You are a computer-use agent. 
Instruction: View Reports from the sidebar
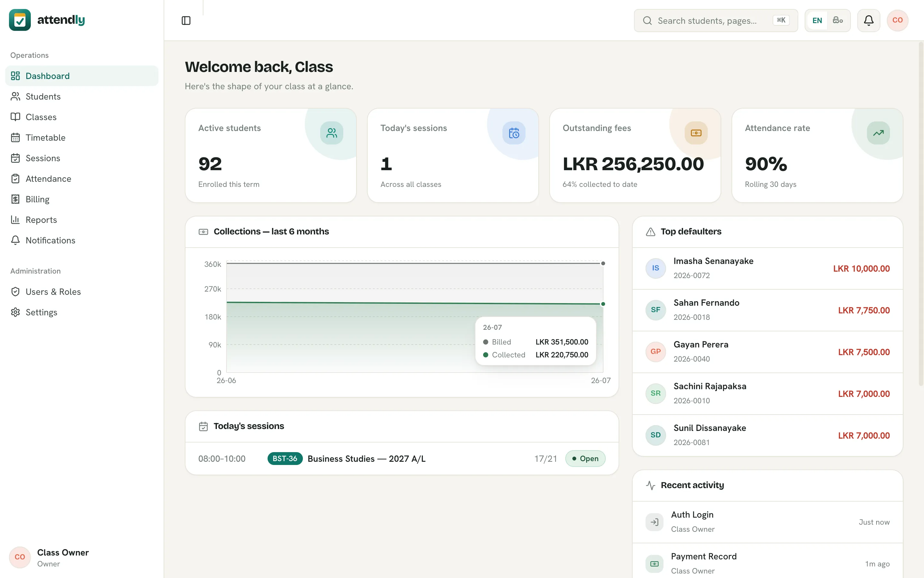coord(82,220)
